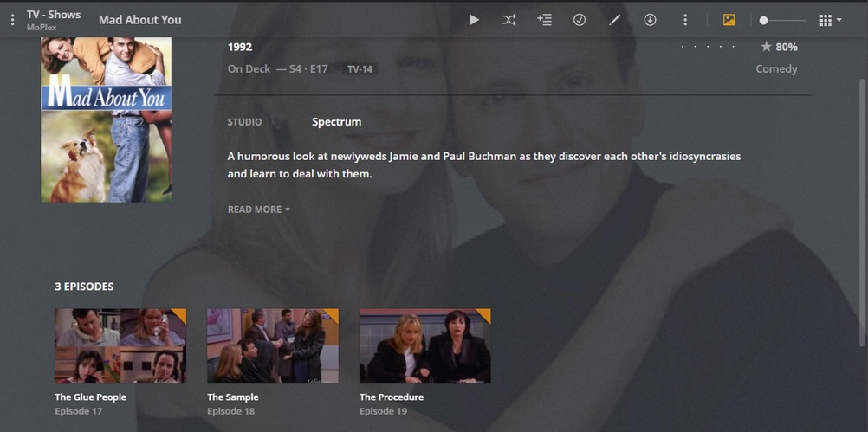Click The Sample episode title
Viewport: 868px width, 432px height.
pyautogui.click(x=232, y=397)
